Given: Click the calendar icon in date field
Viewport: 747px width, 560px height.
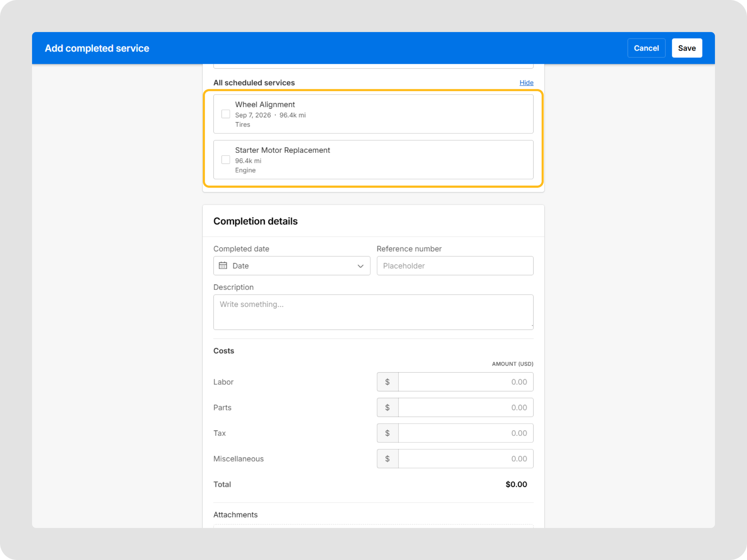Looking at the screenshot, I should [223, 266].
